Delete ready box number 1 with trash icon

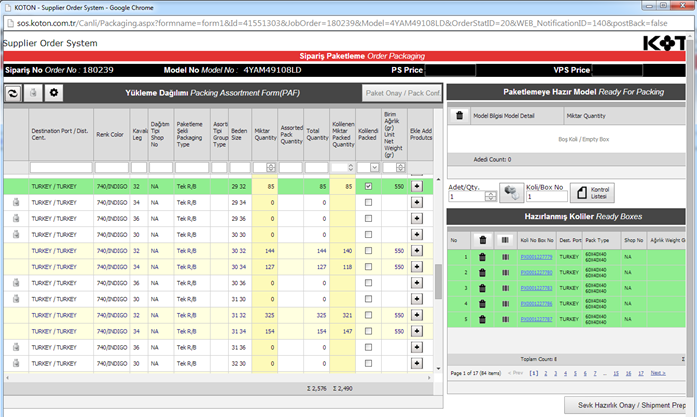[x=482, y=257]
